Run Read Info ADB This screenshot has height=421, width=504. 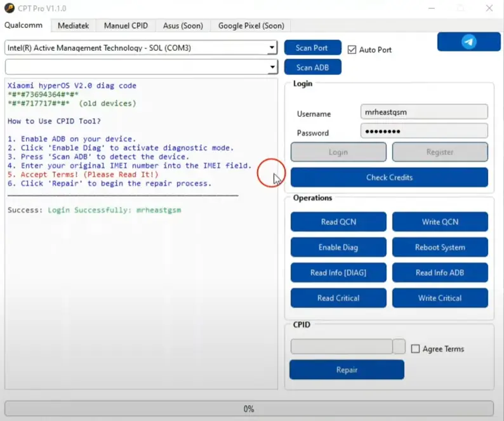440,272
